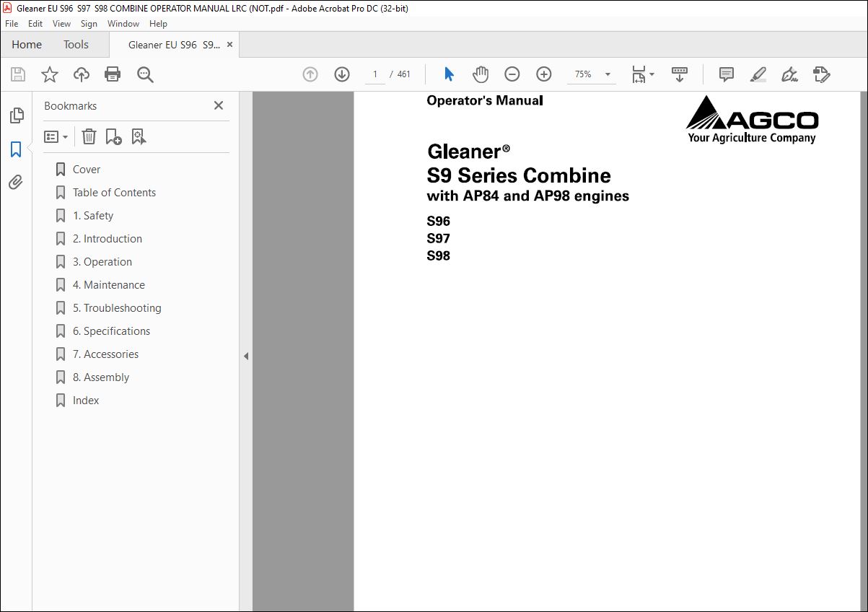Click the Save file icon
The height and width of the screenshot is (612, 868).
[x=18, y=74]
